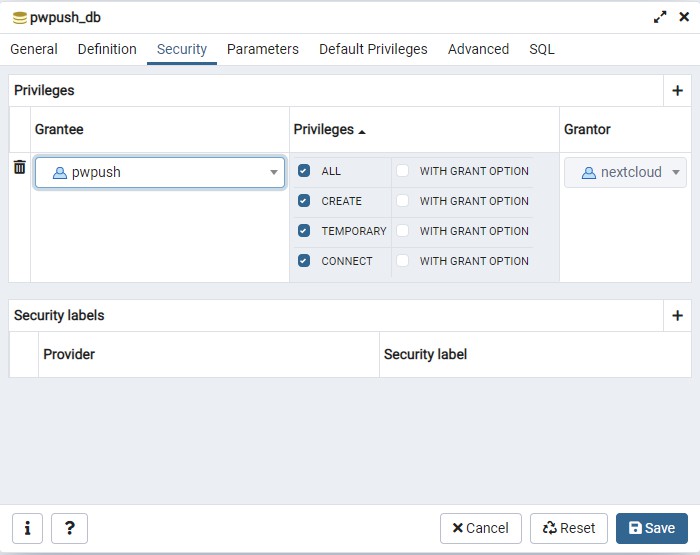Viewport: 700px width, 555px height.
Task: Open the Grantee dropdown showing pwpush
Action: (x=160, y=172)
